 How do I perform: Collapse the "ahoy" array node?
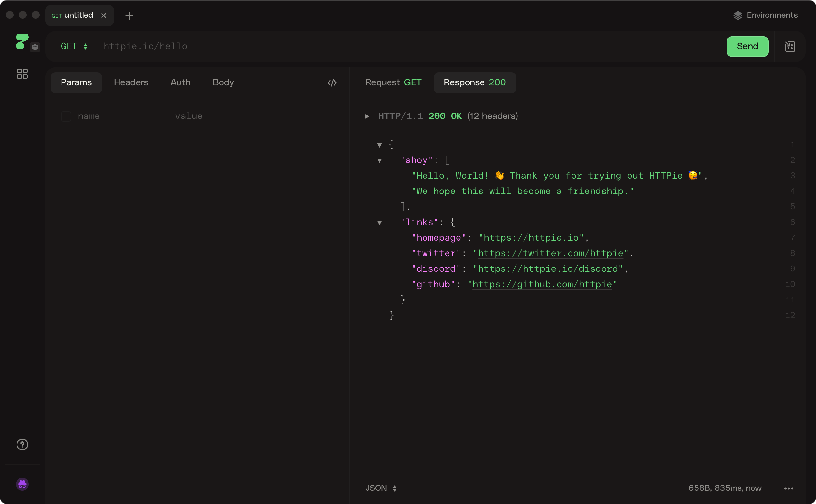(379, 161)
